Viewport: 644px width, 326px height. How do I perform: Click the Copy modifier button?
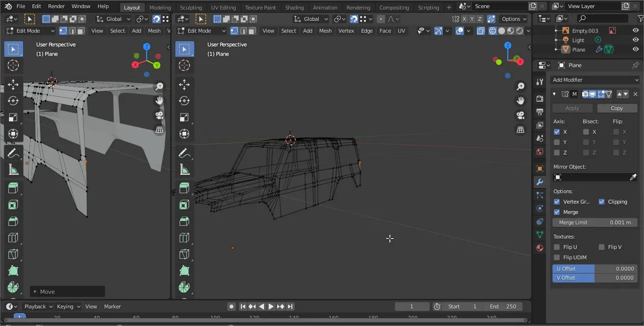click(x=617, y=108)
